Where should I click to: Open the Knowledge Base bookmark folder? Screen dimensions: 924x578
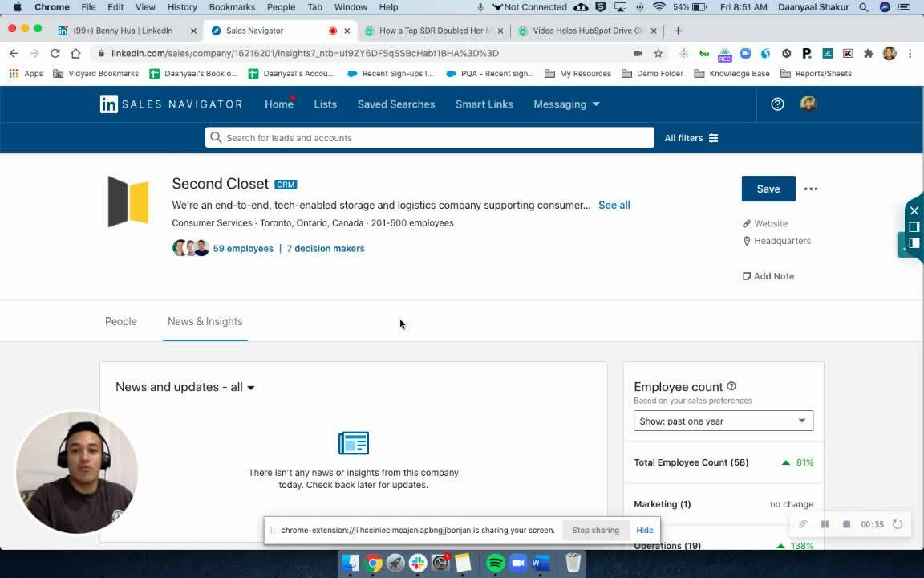[x=731, y=74]
